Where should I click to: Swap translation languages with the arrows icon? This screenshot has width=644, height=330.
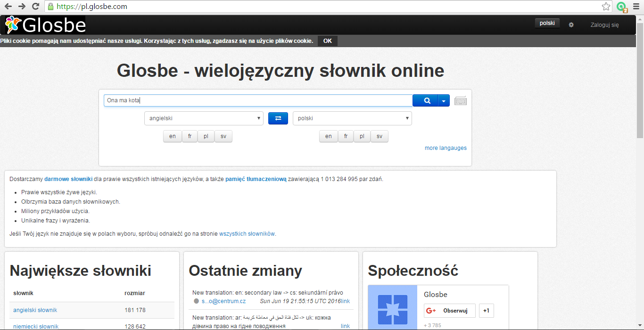pyautogui.click(x=278, y=118)
